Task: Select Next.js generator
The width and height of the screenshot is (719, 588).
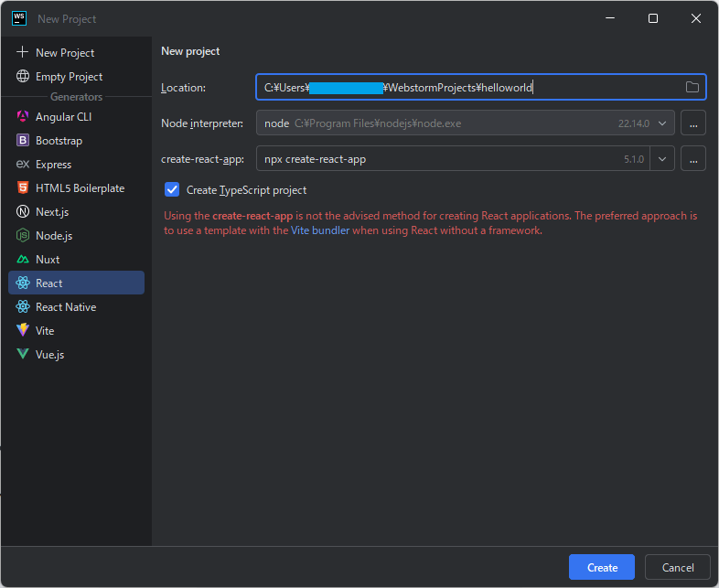Action: (76, 212)
